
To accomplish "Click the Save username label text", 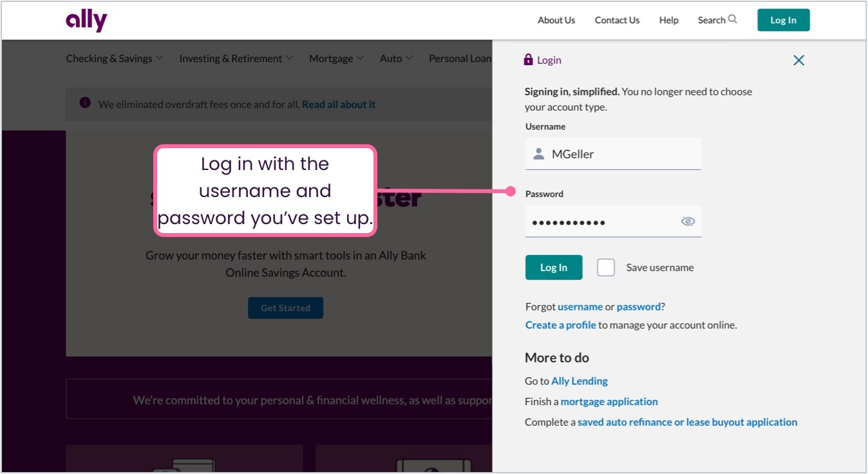I will pos(660,268).
